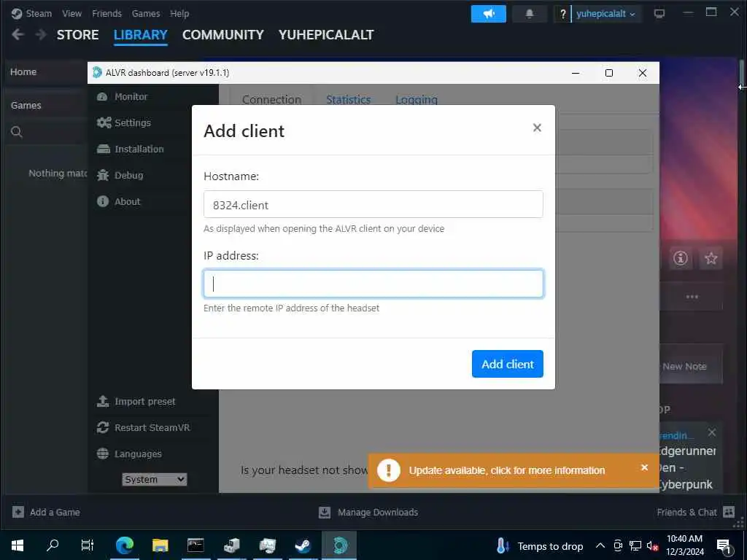747x560 pixels.
Task: Click the game info icon in Steam
Action: (681, 258)
